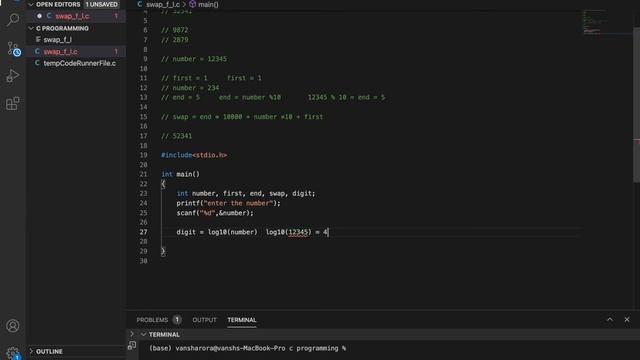Click the int main() line
Viewport: 640px width, 360px height.
point(180,174)
